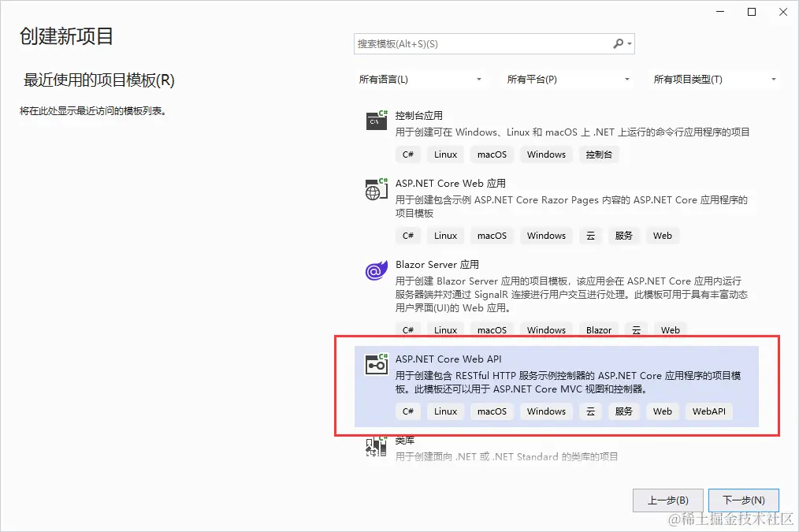799x532 pixels.
Task: Click the 服务 tag under ASP.NET Core Web 应用
Action: (x=624, y=236)
